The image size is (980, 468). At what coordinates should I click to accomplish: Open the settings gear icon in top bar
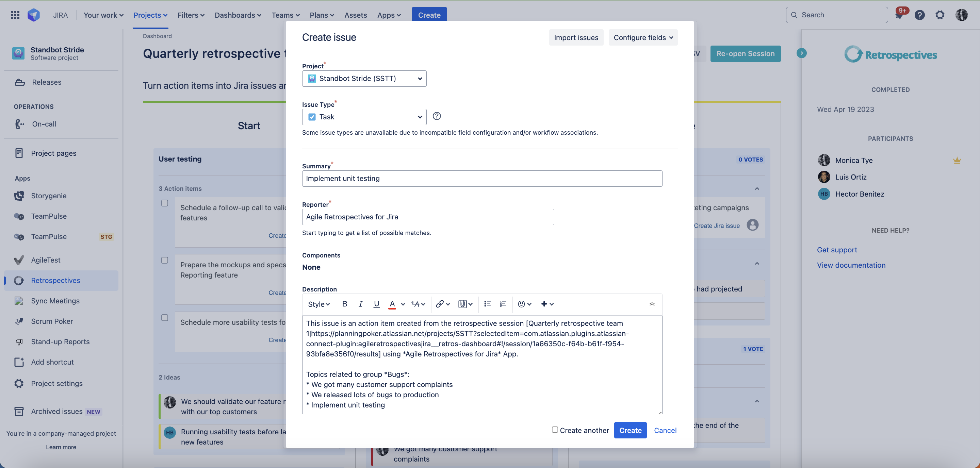pos(940,15)
